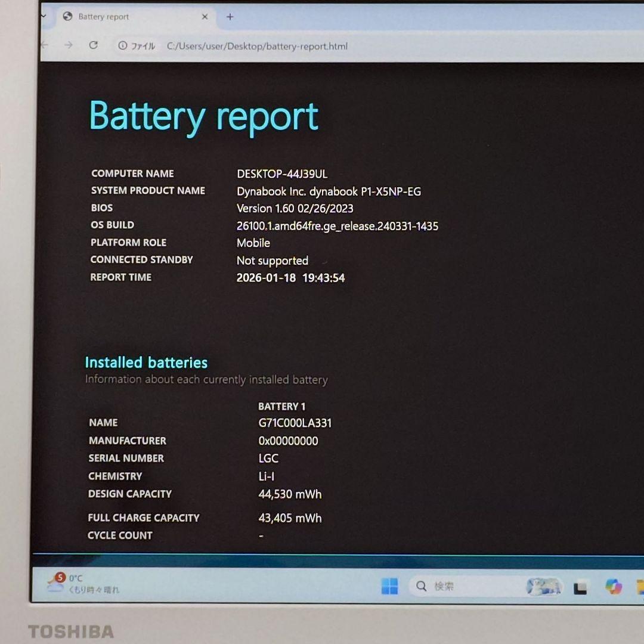Reload the battery report page

pos(94,45)
